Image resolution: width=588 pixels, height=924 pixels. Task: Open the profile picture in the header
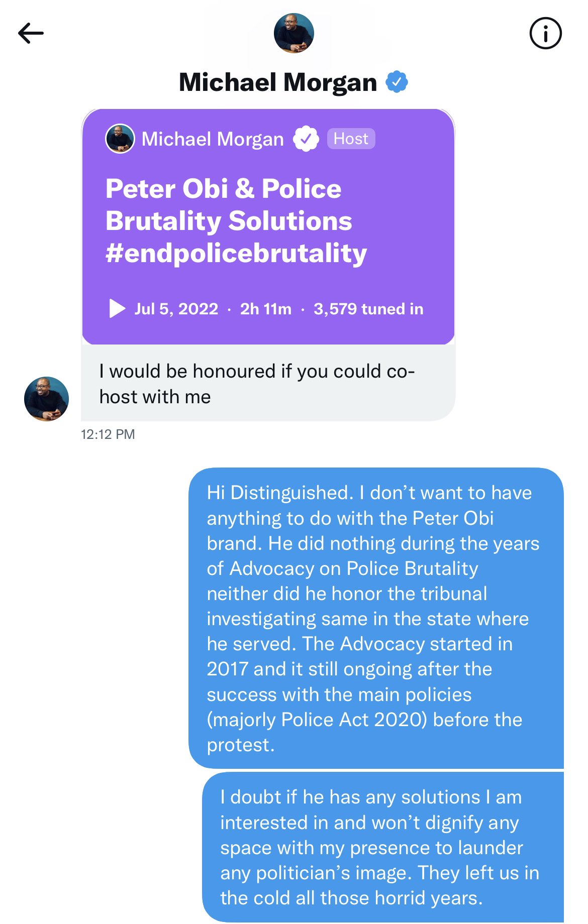tap(294, 33)
